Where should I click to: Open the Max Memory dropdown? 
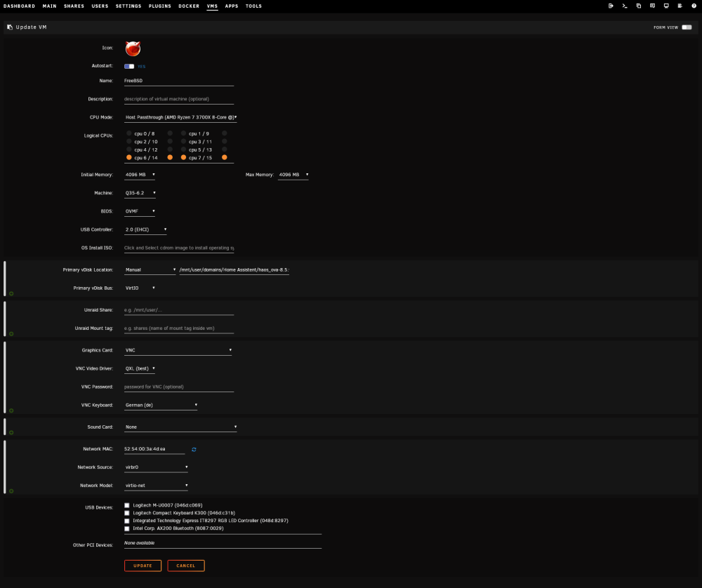pos(293,175)
